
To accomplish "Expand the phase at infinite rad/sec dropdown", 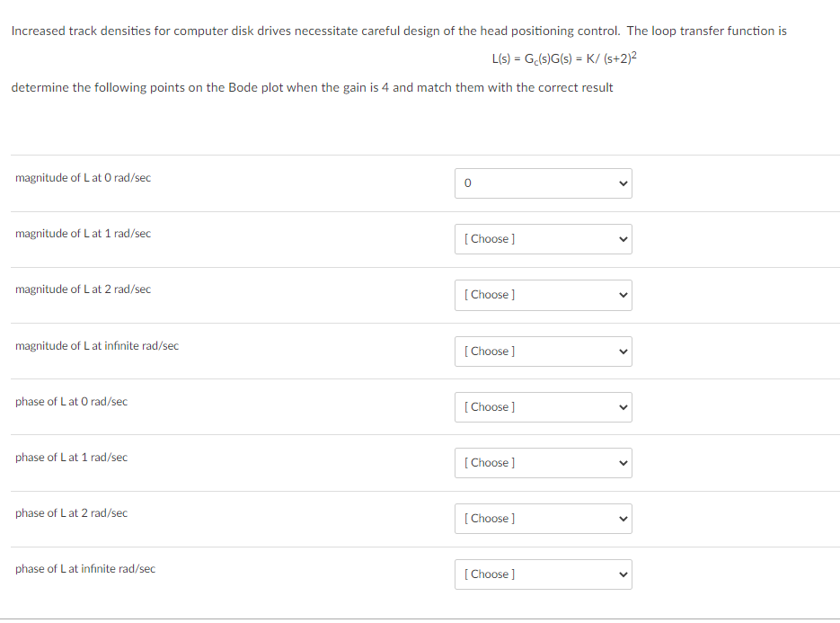I will (x=543, y=574).
